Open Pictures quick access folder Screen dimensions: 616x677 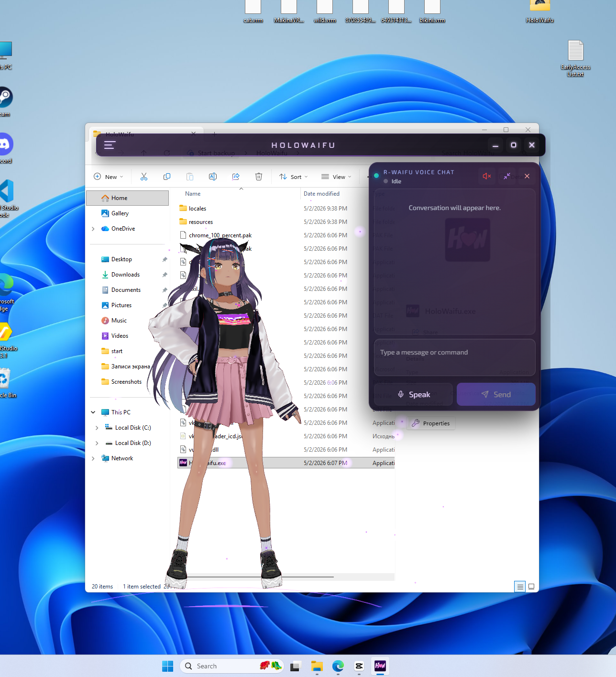pyautogui.click(x=121, y=305)
